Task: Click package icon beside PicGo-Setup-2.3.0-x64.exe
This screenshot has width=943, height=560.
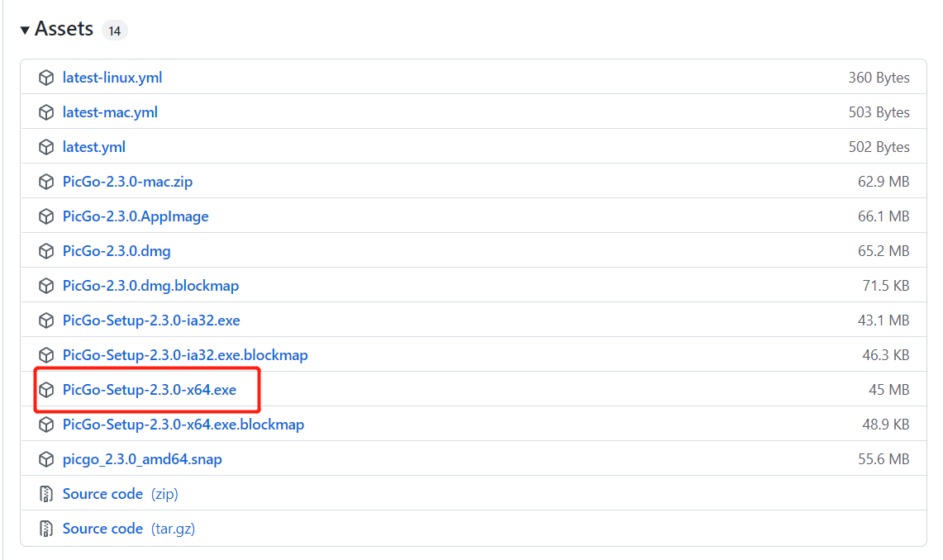Action: [x=46, y=390]
